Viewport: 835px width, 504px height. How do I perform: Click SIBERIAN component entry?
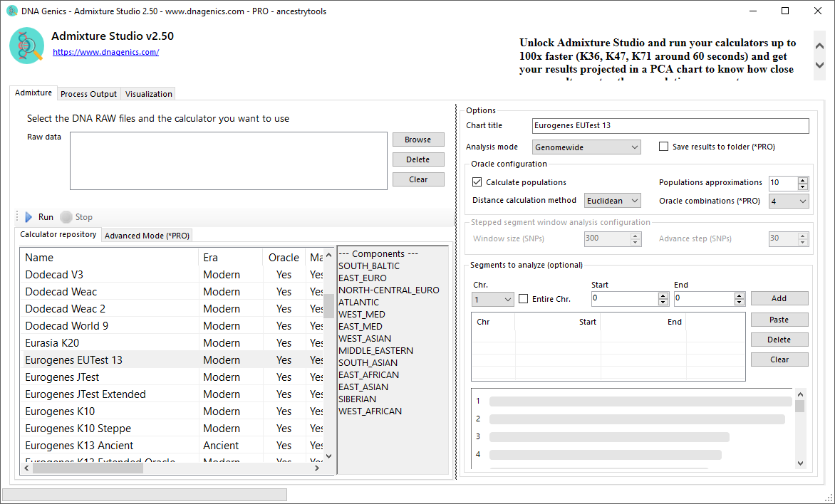coord(358,399)
